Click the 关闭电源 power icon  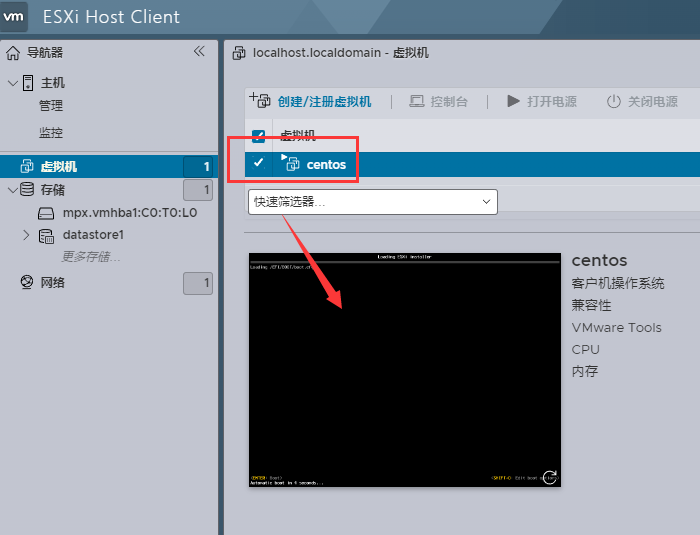613,101
